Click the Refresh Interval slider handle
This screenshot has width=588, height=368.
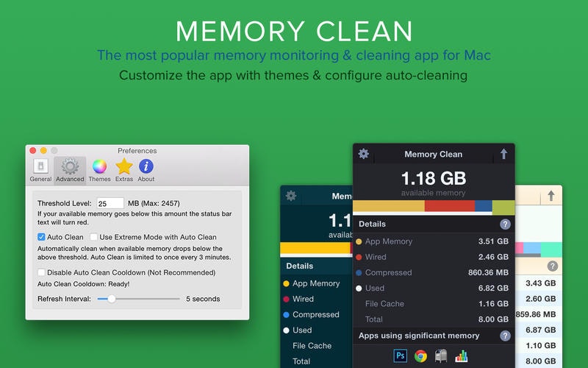(112, 299)
